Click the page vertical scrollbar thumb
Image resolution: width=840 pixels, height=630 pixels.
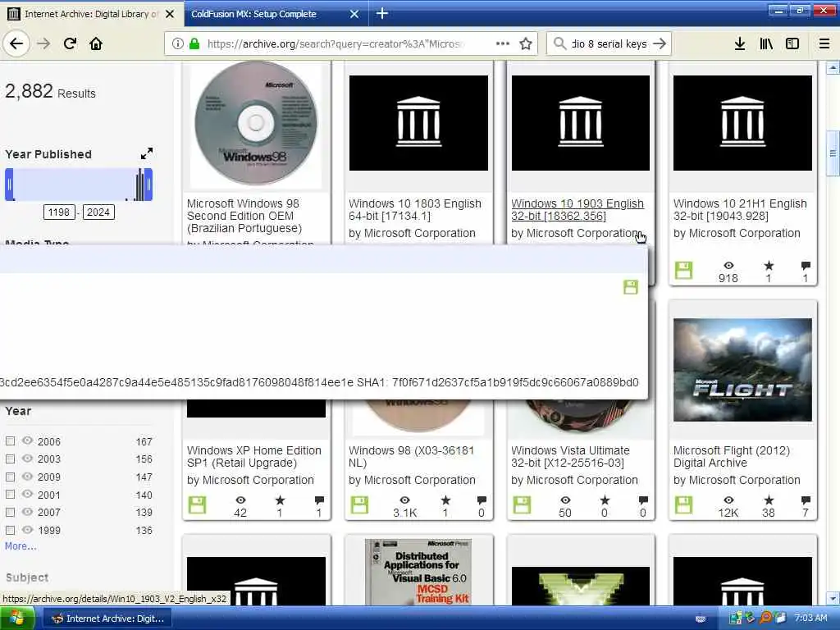click(833, 153)
